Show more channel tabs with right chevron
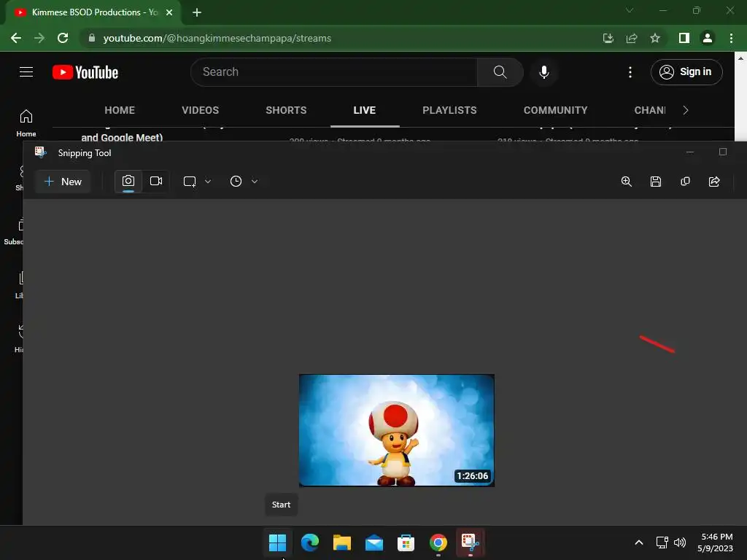This screenshot has width=747, height=560. (686, 110)
